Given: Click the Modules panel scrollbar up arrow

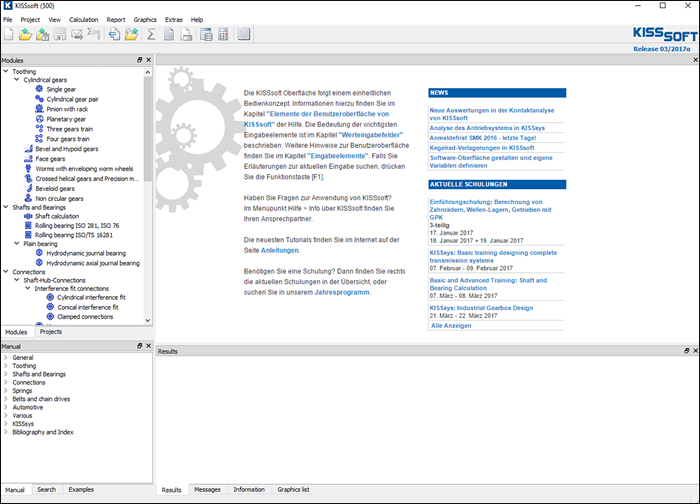Looking at the screenshot, I should [x=148, y=72].
